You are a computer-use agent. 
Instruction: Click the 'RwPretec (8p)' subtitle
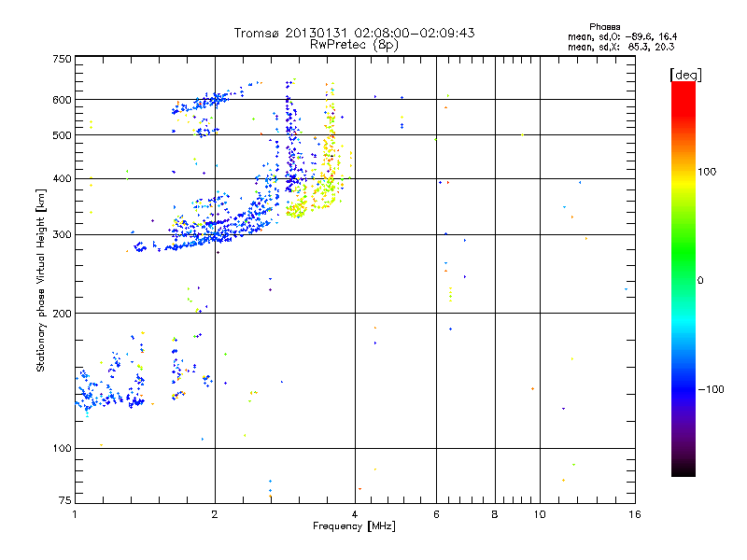click(354, 45)
